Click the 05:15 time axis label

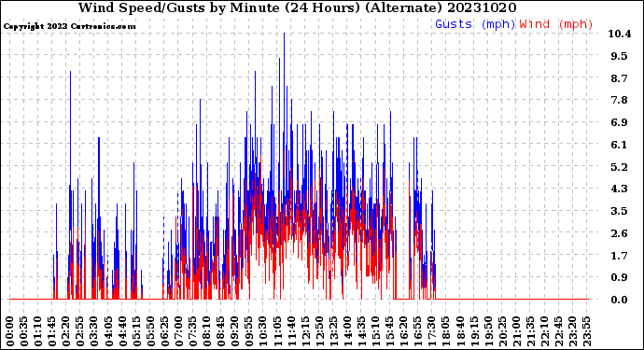point(136,330)
